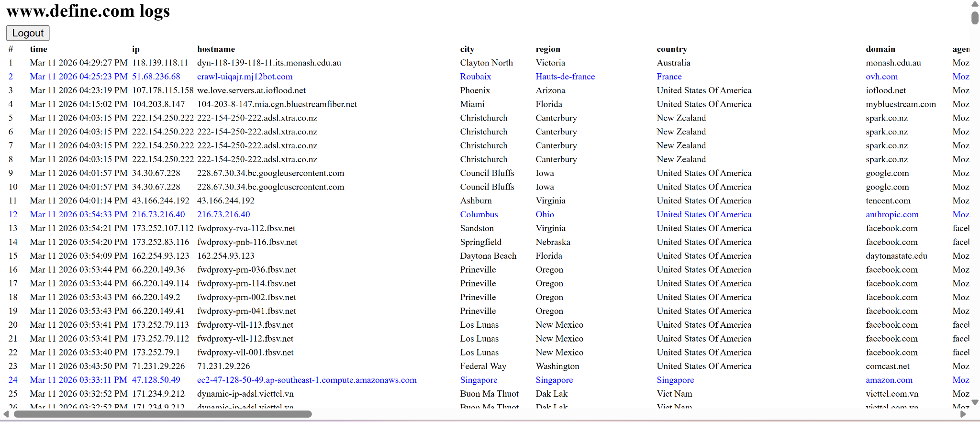Click the vertical scrollbar thumb
980x422 pixels.
point(975,17)
